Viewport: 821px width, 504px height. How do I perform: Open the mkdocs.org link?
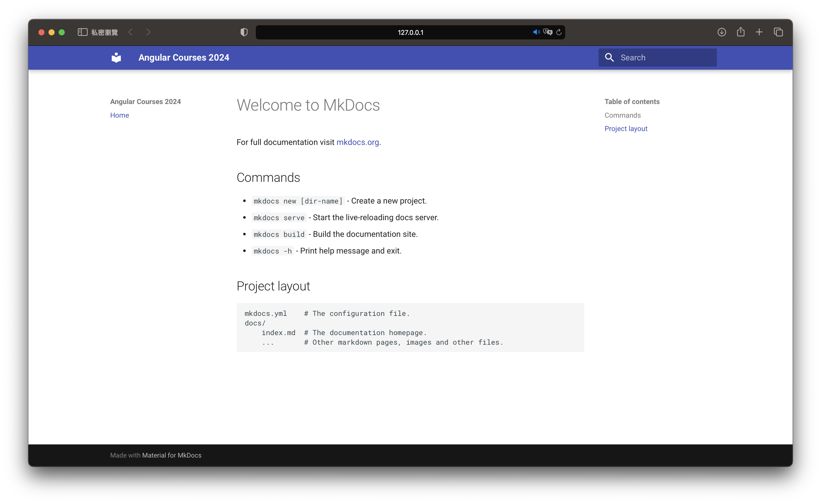click(358, 142)
